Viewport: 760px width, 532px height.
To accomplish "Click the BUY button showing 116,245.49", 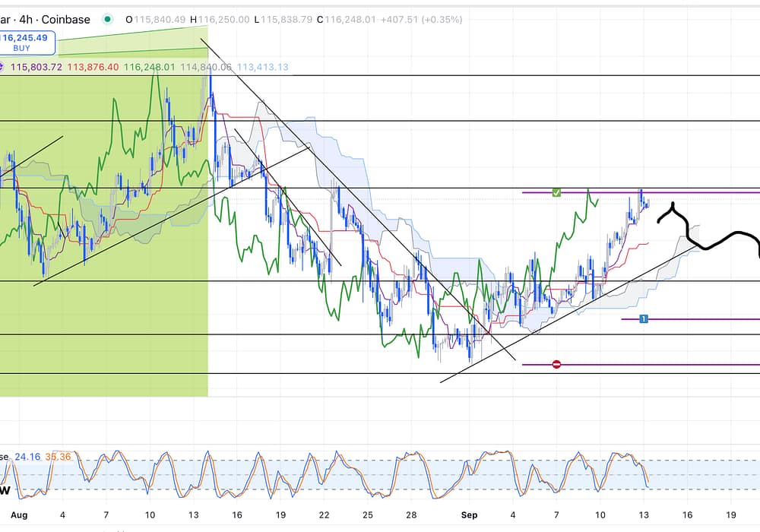I will [x=27, y=43].
